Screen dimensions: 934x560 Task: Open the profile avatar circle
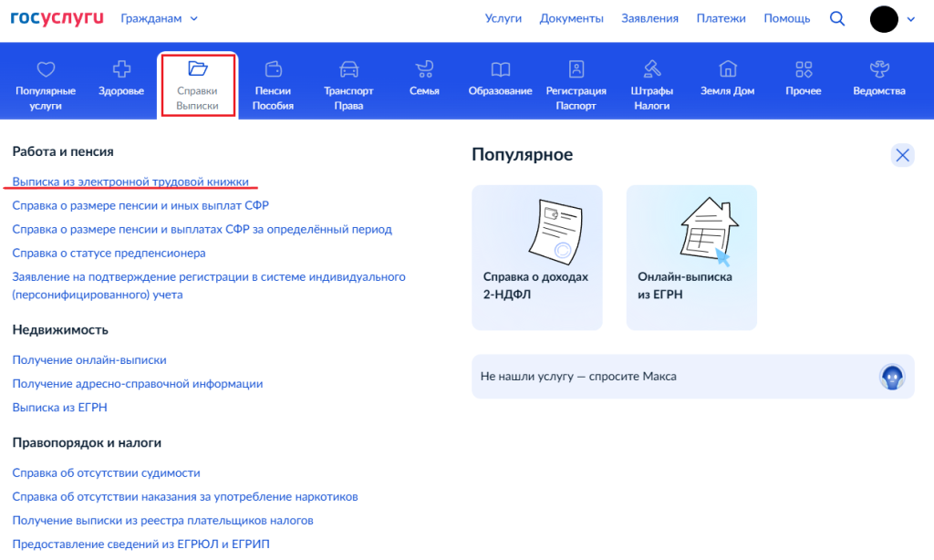tap(884, 19)
